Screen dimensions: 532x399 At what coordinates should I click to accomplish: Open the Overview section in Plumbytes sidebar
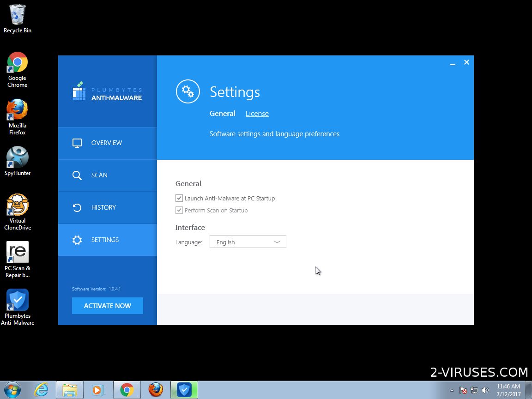107,143
